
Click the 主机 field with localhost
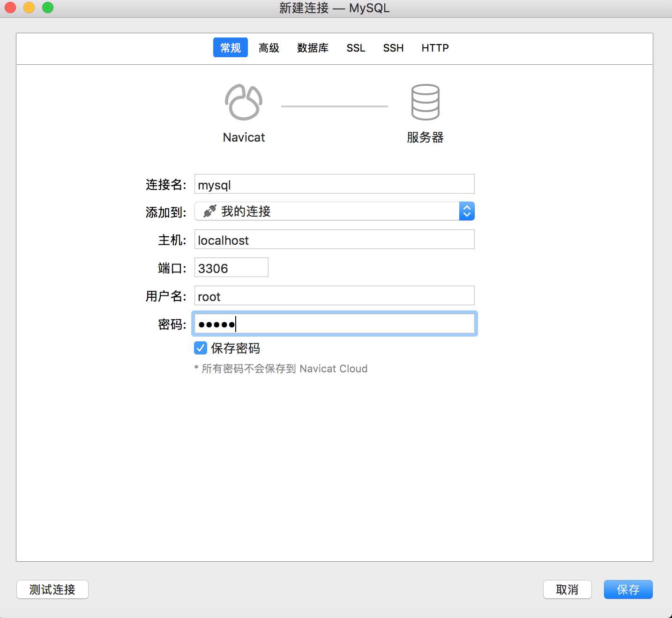(335, 239)
